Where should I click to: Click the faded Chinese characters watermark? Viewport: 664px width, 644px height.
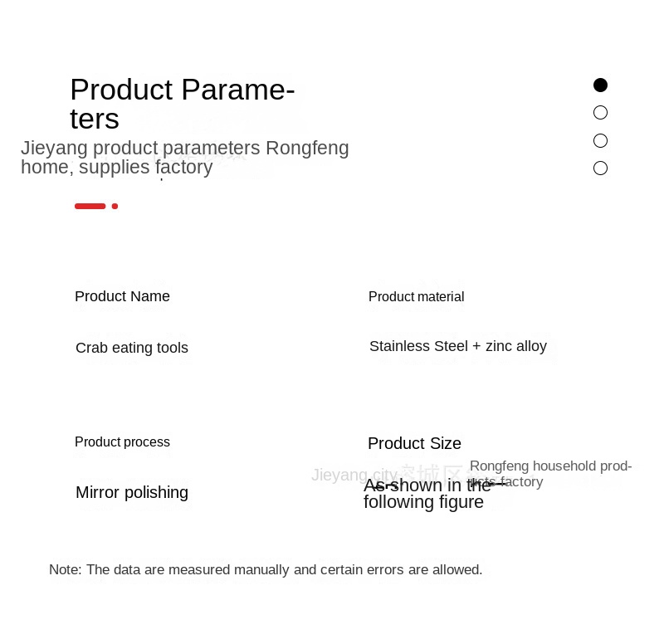point(431,472)
